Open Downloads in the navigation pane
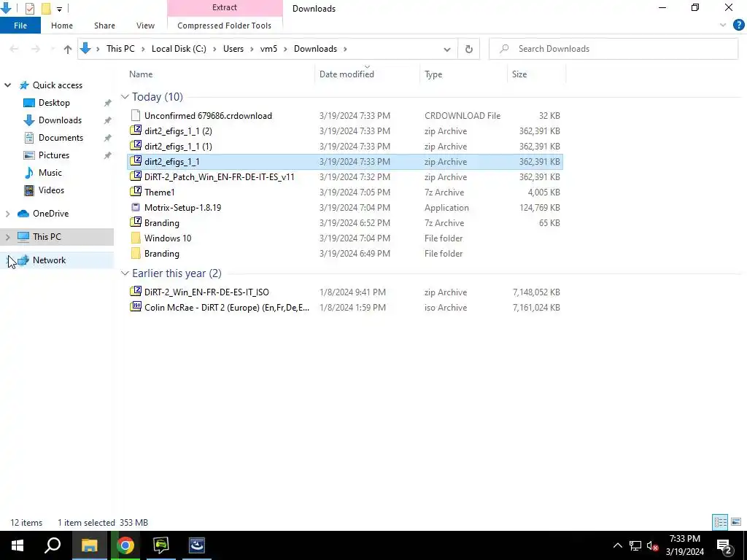Image resolution: width=747 pixels, height=560 pixels. [60, 120]
